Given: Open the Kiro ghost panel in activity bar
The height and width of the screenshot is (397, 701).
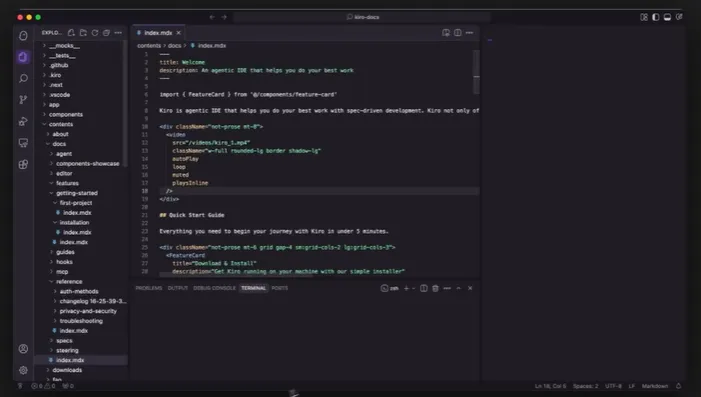Looking at the screenshot, I should click(23, 36).
